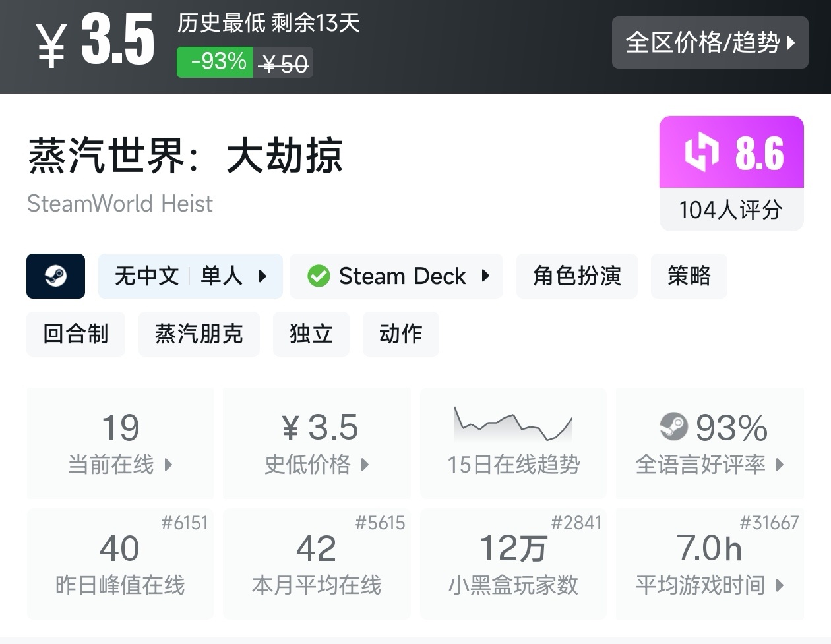Image resolution: width=831 pixels, height=644 pixels.
Task: Click the #6151 rank label
Action: [x=185, y=523]
